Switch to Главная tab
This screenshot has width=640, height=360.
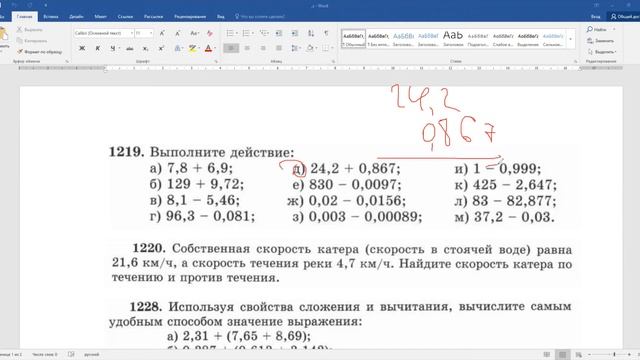(x=24, y=17)
